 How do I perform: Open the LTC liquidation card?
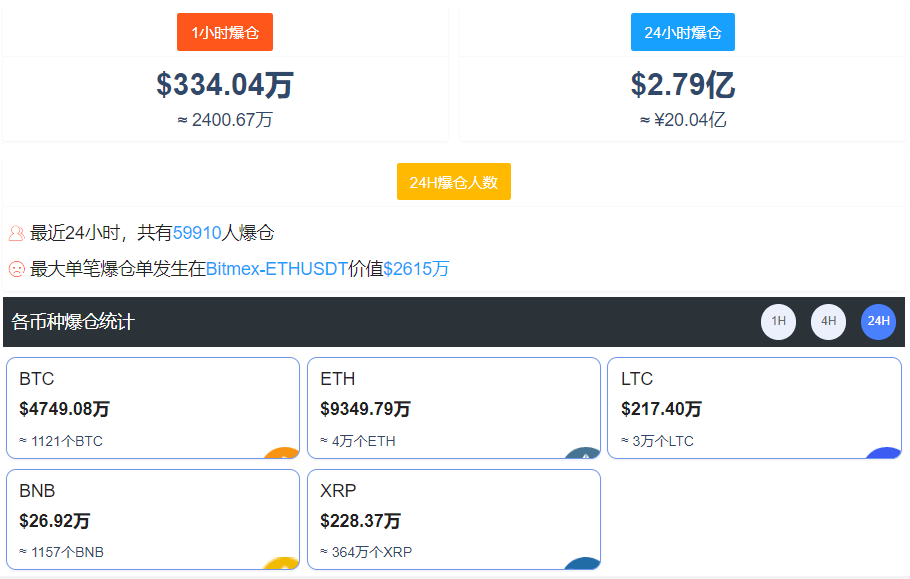pyautogui.click(x=754, y=408)
